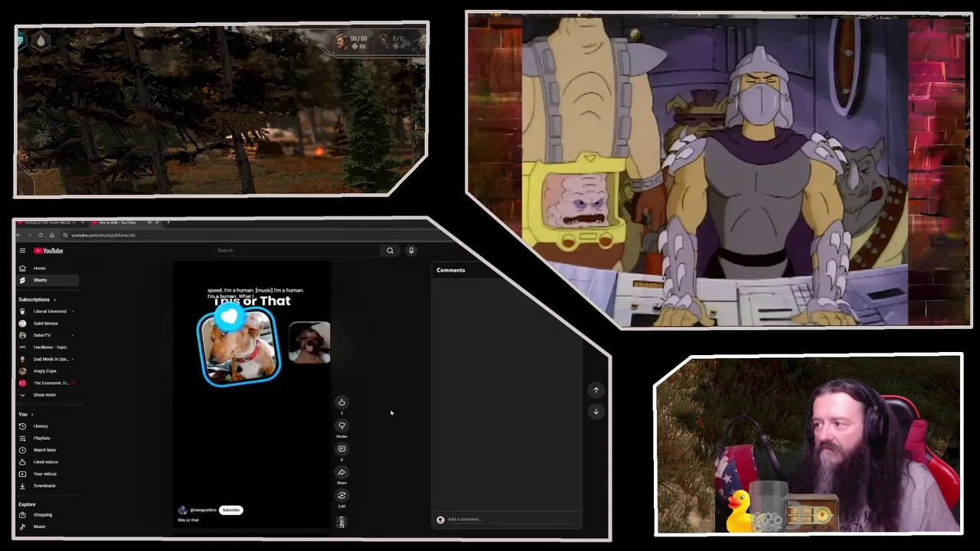Viewport: 980px width, 551px height.
Task: Open the @vangostbro channel avatar
Action: [182, 510]
